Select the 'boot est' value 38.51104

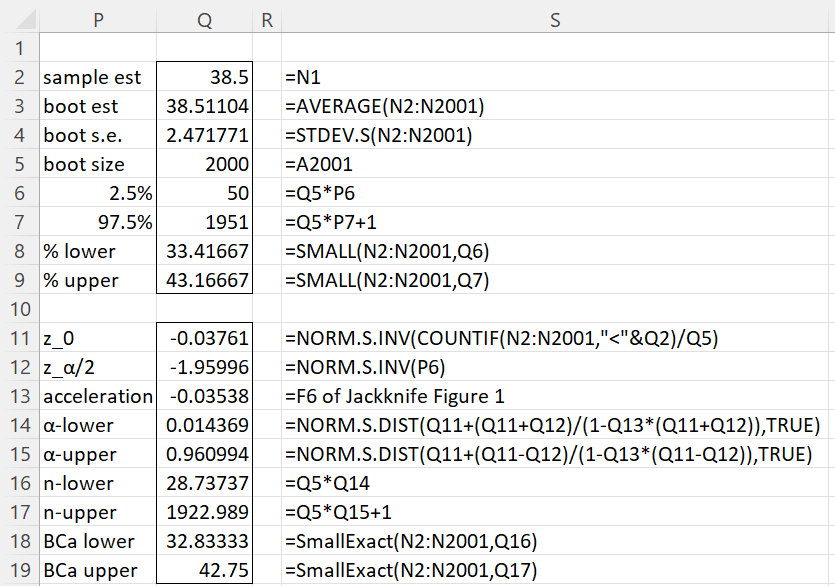point(204,106)
